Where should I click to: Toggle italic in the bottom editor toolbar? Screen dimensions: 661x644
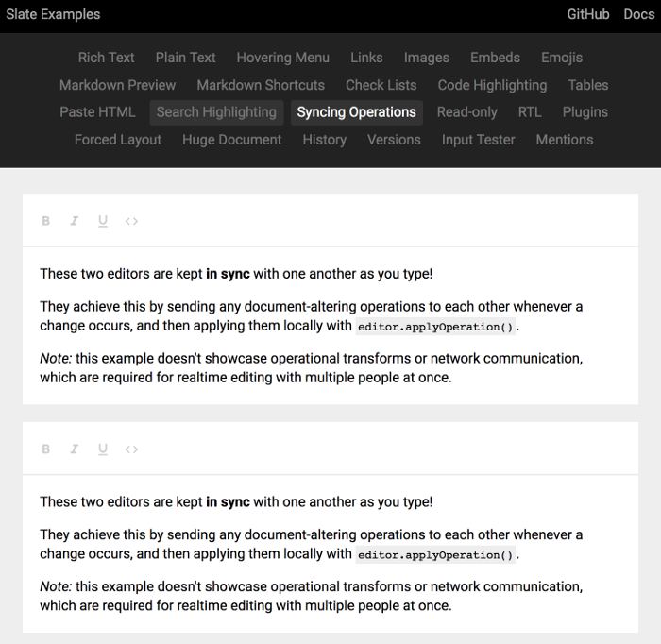(x=74, y=449)
